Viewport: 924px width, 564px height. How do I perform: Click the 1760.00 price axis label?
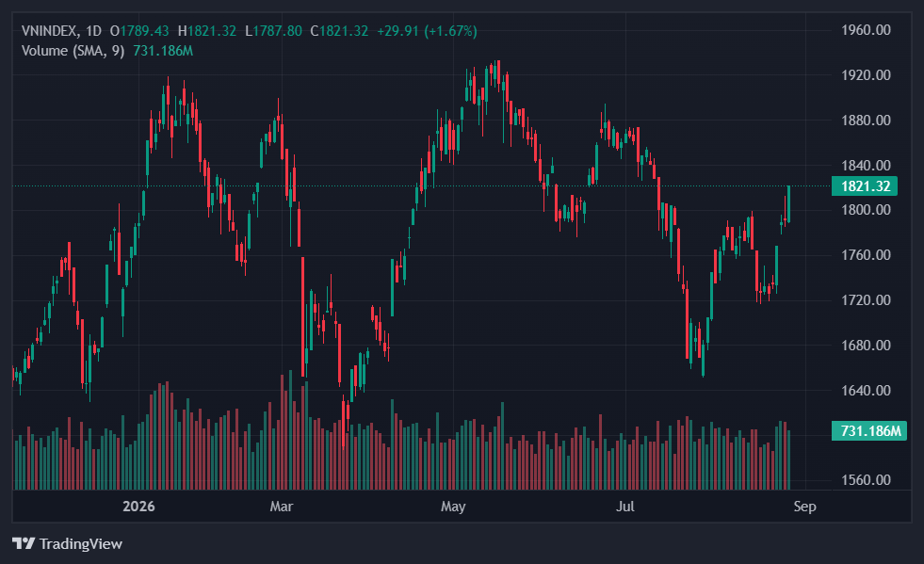866,255
